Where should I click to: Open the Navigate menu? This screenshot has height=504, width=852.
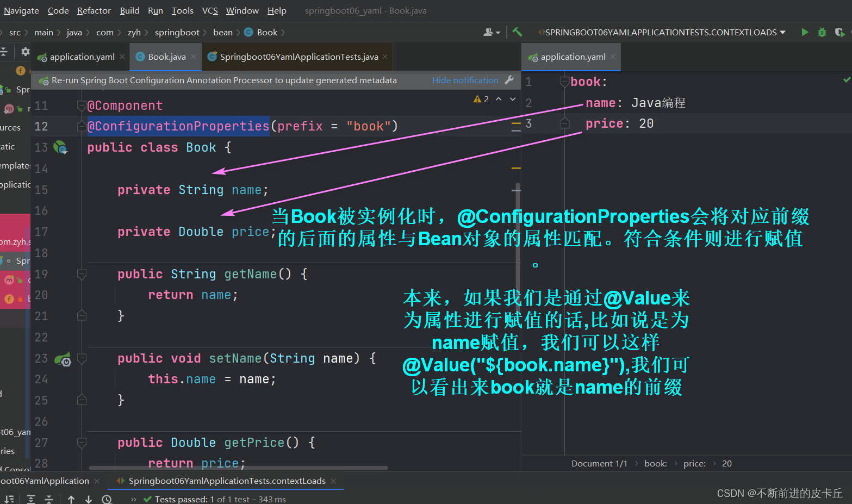click(x=21, y=11)
